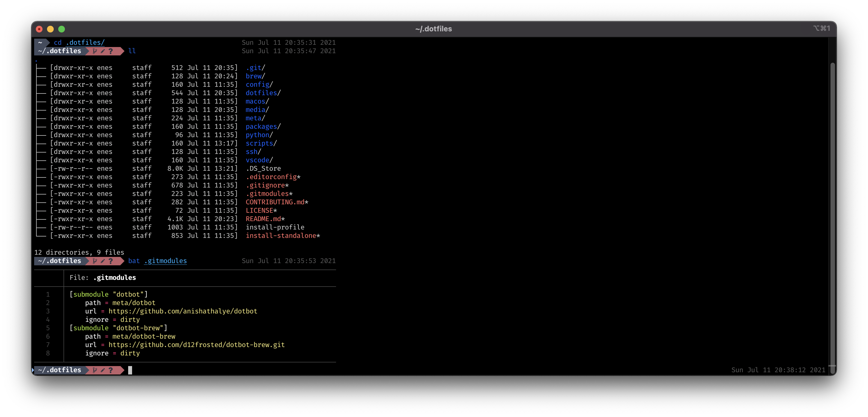Click the underlined .dotfiles/ path after cd

coord(85,43)
